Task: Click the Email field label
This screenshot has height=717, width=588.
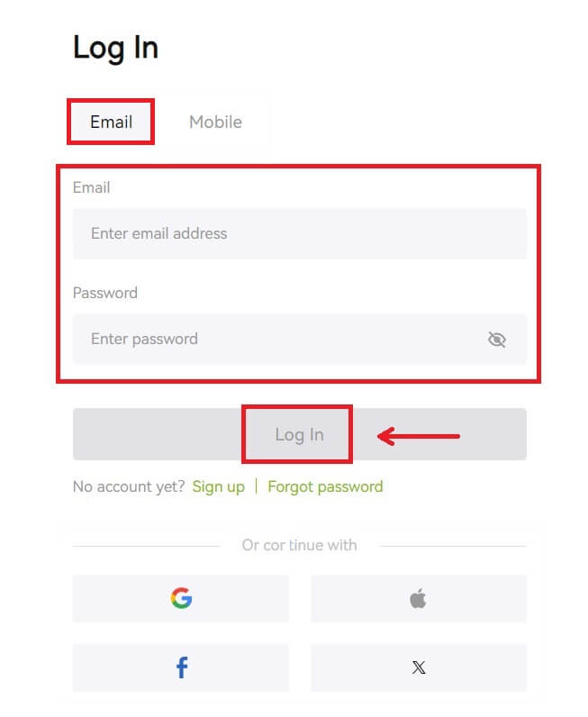Action: (x=91, y=187)
